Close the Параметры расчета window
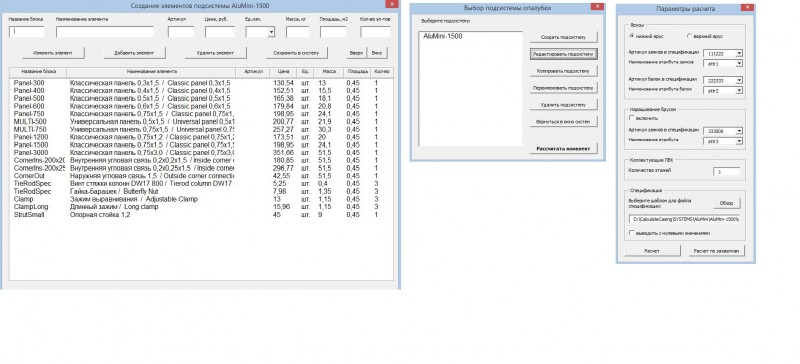This screenshot has width=800, height=364. 747,8
